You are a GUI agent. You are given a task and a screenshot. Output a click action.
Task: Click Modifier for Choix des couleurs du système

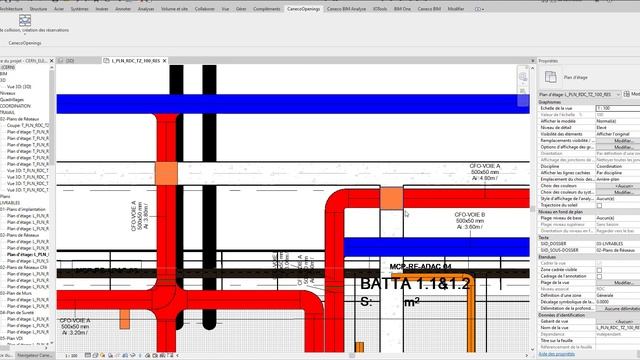623,192
